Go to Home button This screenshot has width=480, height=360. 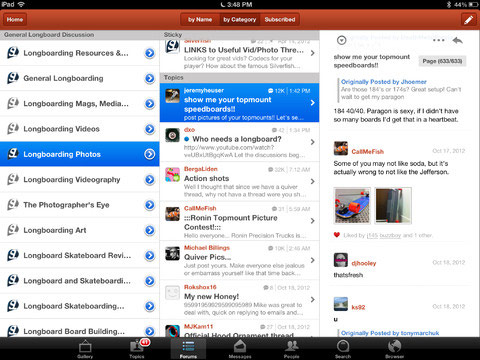pyautogui.click(x=15, y=20)
